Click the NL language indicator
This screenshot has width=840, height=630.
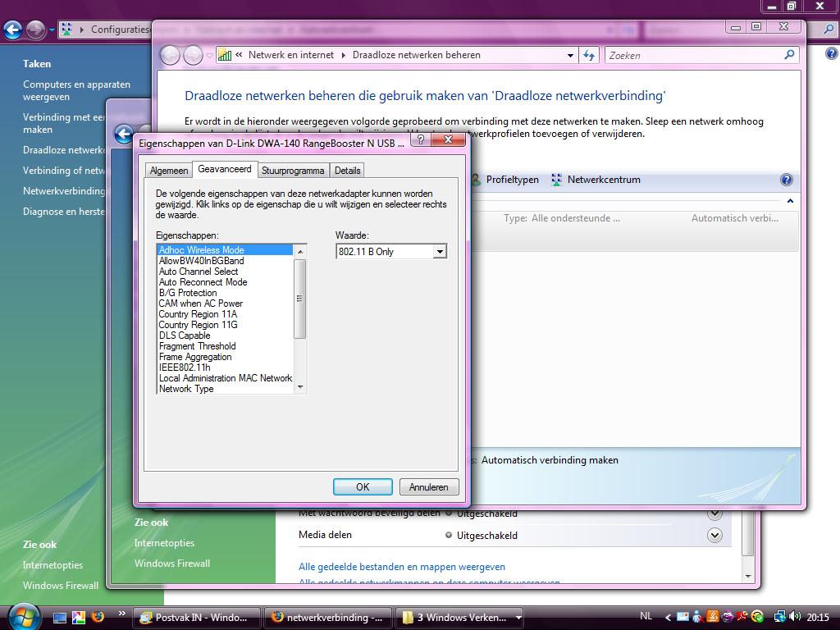(646, 617)
